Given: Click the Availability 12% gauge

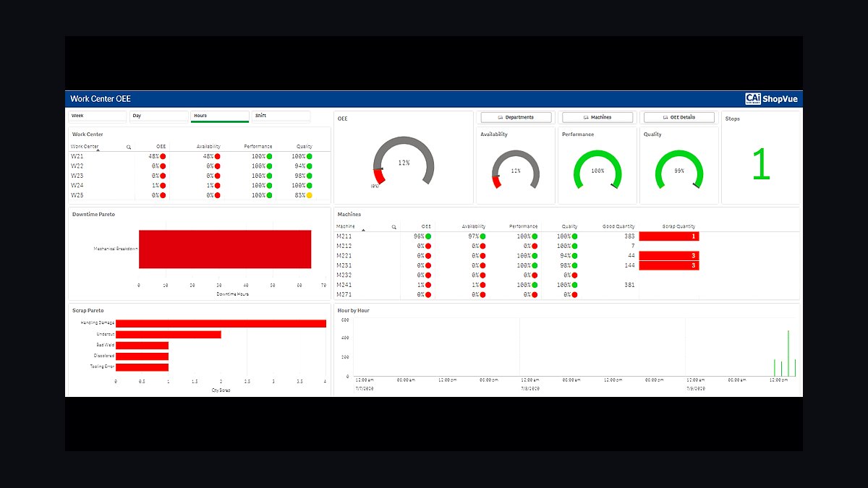Looking at the screenshot, I should (x=516, y=171).
